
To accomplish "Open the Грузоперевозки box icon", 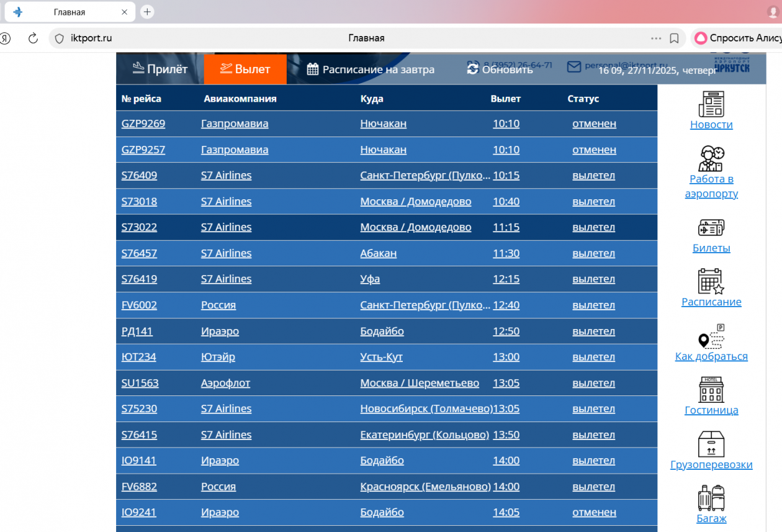I will coord(711,444).
